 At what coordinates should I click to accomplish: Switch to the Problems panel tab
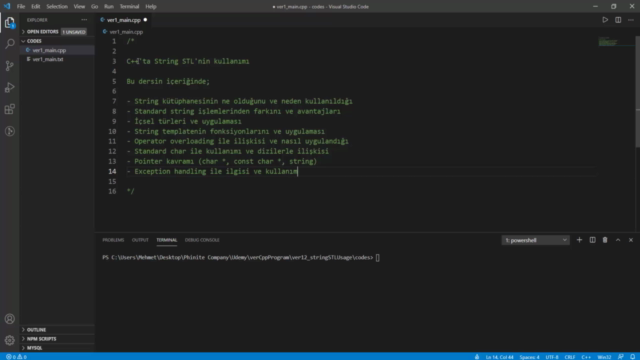tap(113, 240)
